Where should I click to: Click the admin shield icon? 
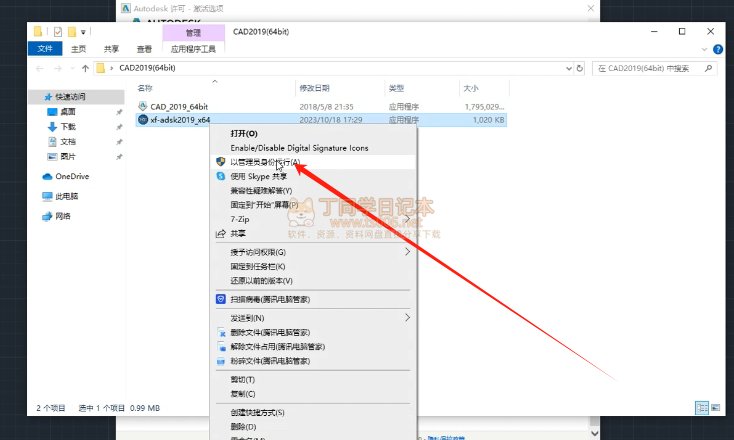[x=221, y=162]
